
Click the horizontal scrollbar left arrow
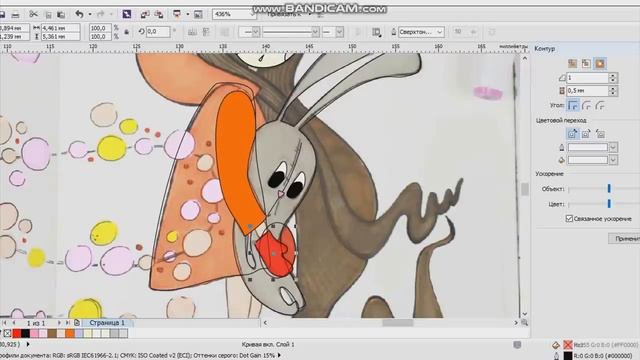(265, 322)
